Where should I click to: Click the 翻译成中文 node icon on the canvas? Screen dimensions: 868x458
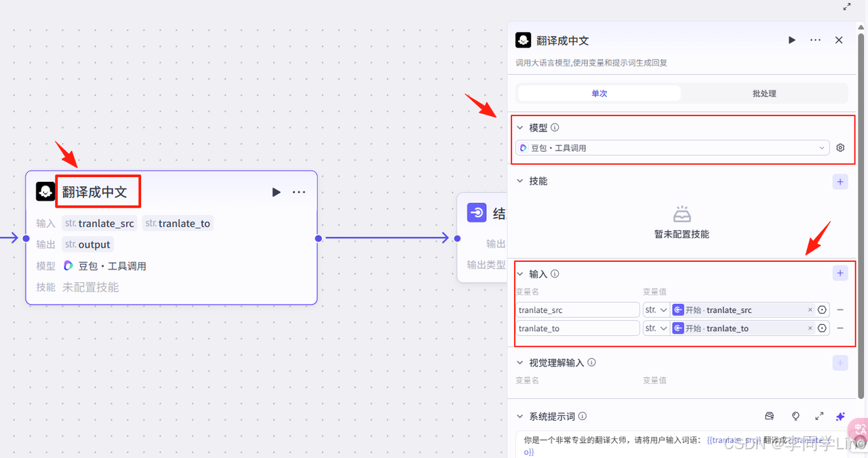pos(45,191)
